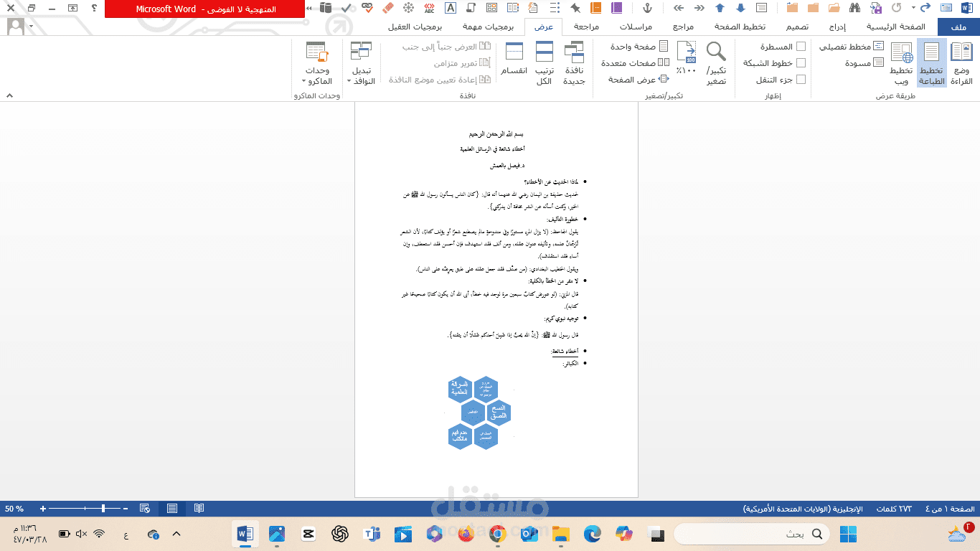Choose Multiple Pages (صفحات متعددة) zoom
The height and width of the screenshot is (551, 980).
pos(634,63)
